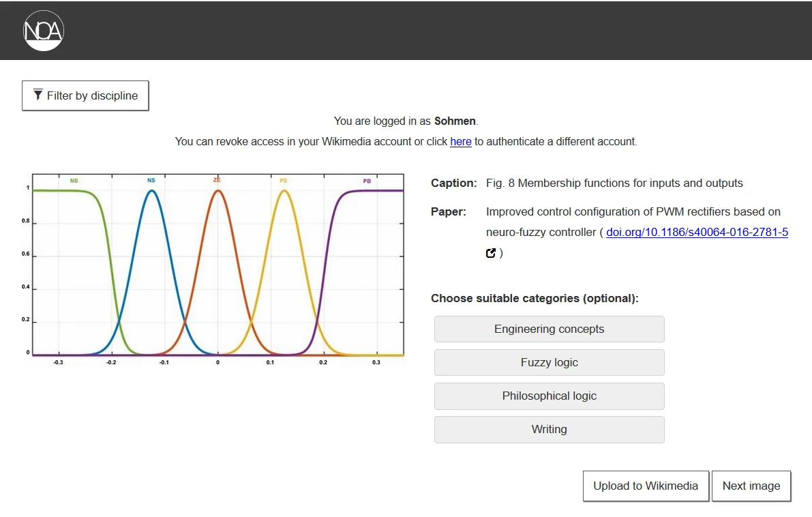Click the purple PB label in the chart
The width and height of the screenshot is (812, 517).
(367, 181)
